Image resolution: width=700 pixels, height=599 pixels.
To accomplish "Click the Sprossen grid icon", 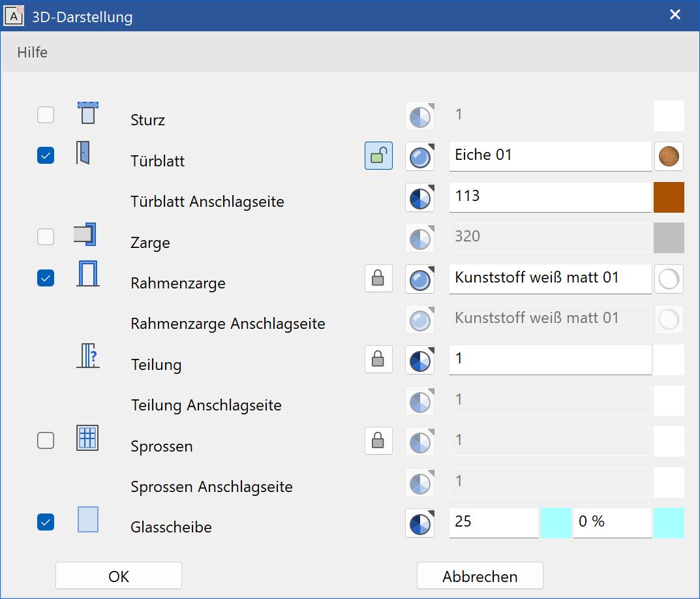I will tap(87, 438).
